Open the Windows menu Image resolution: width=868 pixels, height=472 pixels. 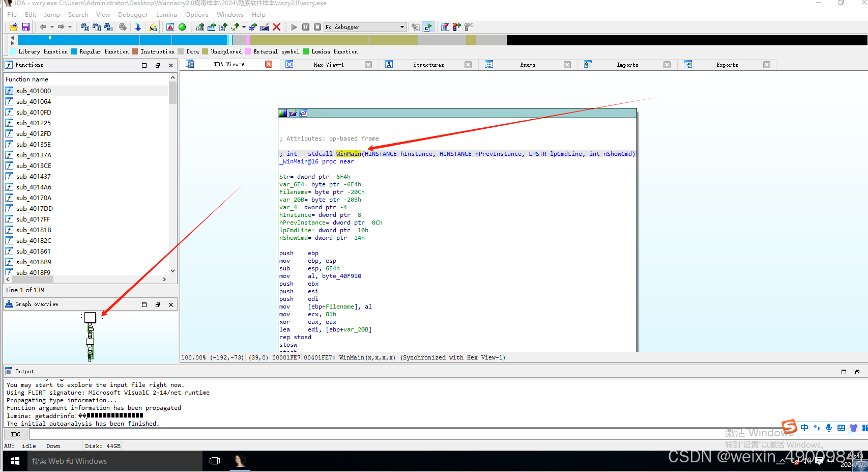[x=230, y=15]
